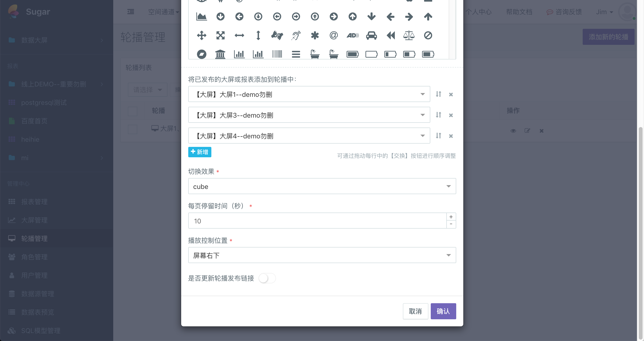Viewport: 644px width, 341px height.
Task: Open the 大屏1--demo勿删 dropdown
Action: pyautogui.click(x=309, y=94)
